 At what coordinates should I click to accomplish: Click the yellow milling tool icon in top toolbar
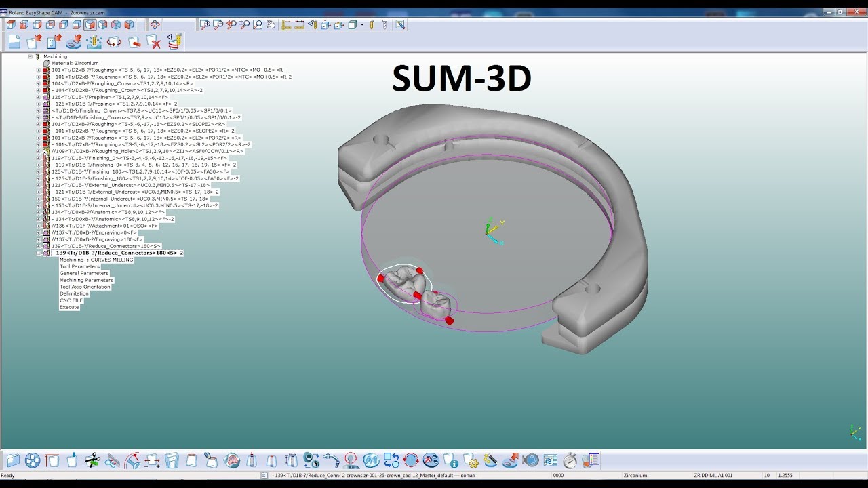coord(372,24)
